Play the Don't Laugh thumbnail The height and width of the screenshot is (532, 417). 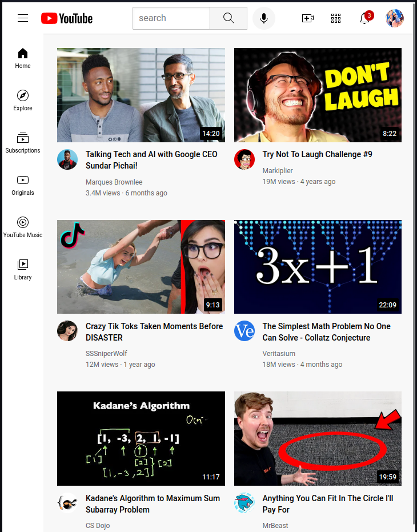(318, 95)
